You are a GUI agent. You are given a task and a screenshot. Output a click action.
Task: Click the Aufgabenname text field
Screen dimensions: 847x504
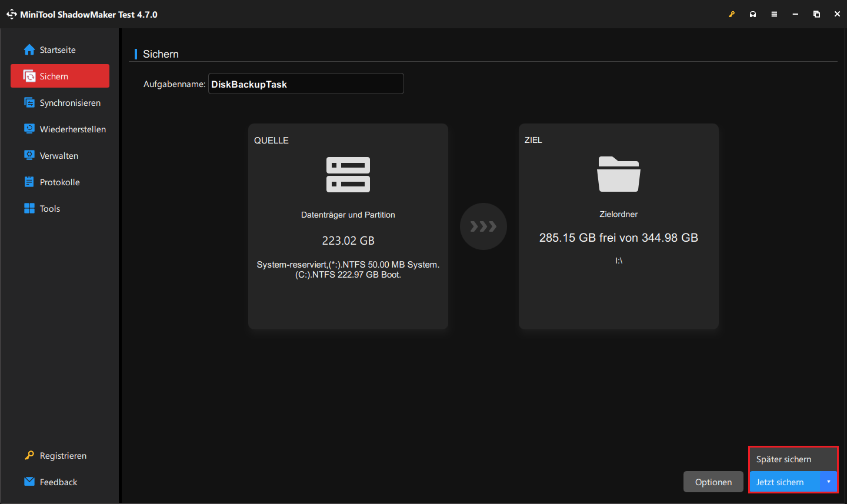coord(306,84)
